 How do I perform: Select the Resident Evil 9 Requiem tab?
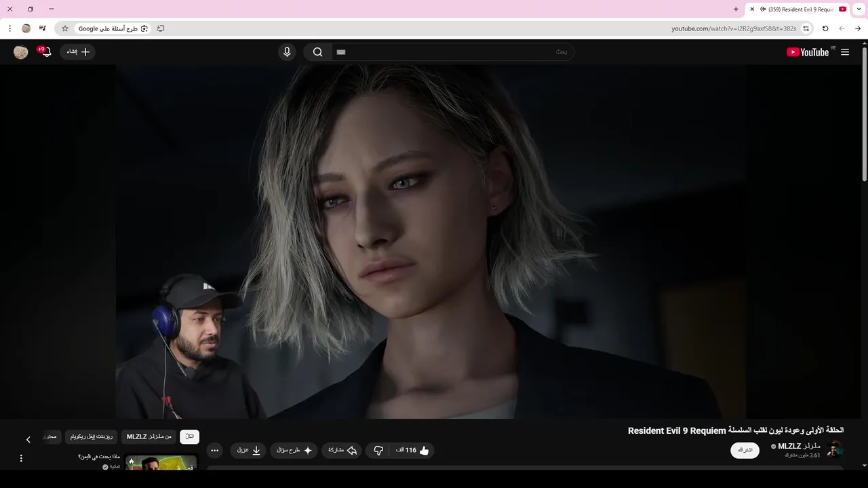[x=798, y=9]
